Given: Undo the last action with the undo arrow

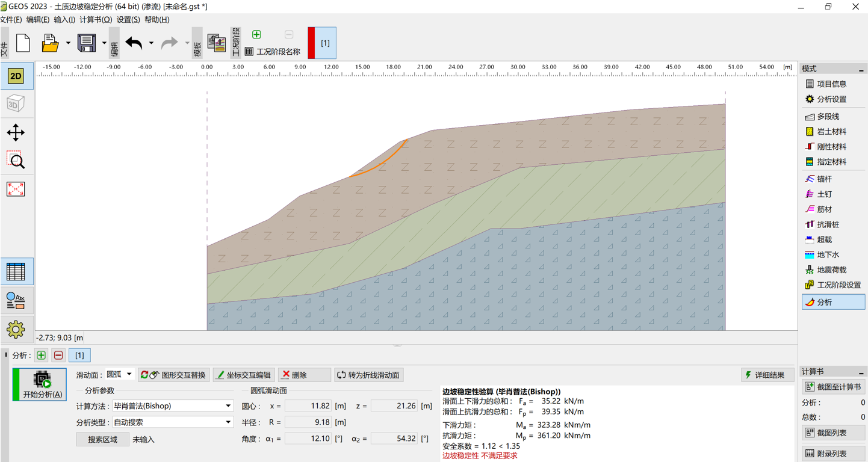Looking at the screenshot, I should click(134, 43).
